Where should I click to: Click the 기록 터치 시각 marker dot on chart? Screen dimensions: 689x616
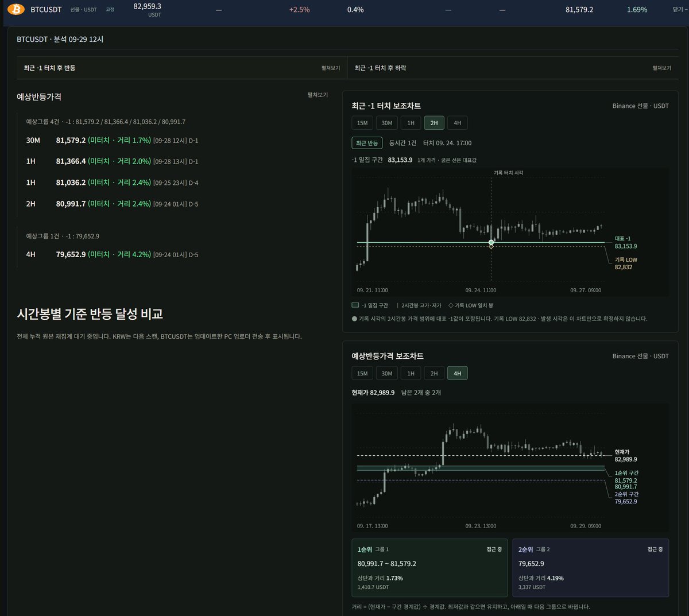pyautogui.click(x=491, y=242)
